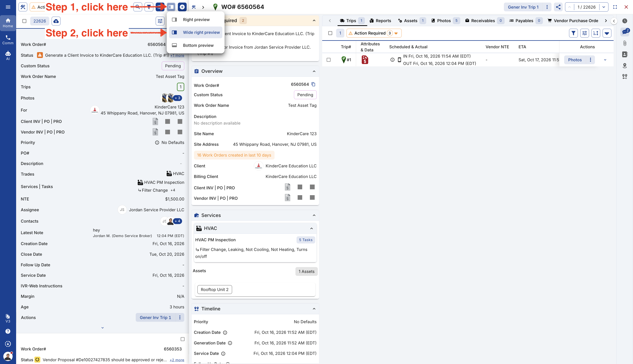Click the cloud upload icon

pos(56,21)
